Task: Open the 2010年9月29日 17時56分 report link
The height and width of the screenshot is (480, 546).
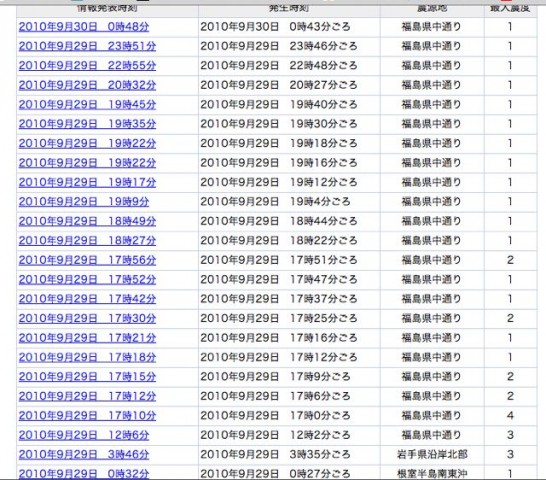Action: coord(87,260)
